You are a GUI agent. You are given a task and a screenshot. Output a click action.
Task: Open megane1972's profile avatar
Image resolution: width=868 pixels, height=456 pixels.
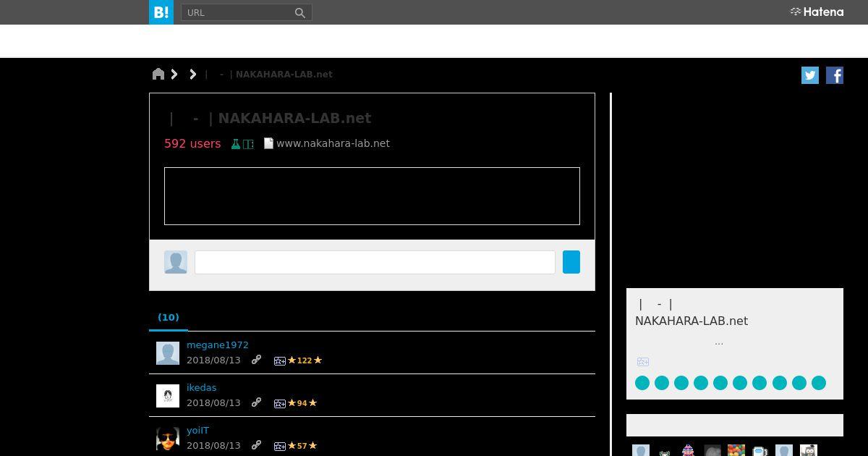[168, 353]
